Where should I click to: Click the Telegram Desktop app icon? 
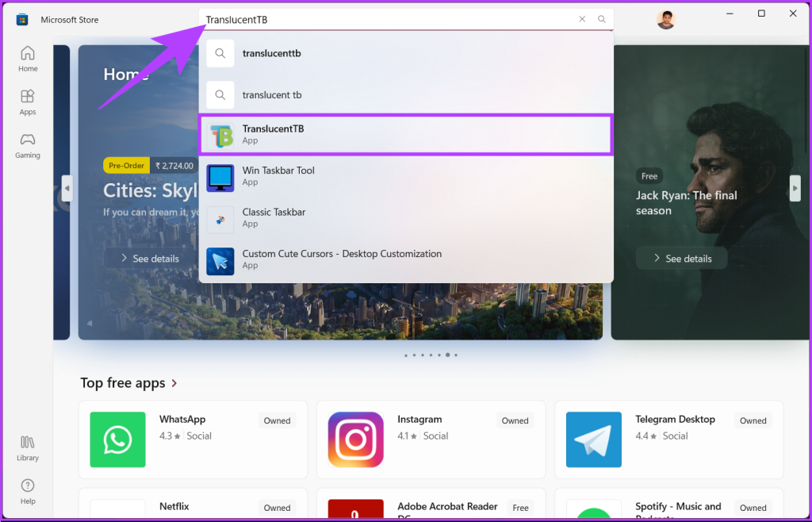pos(593,439)
